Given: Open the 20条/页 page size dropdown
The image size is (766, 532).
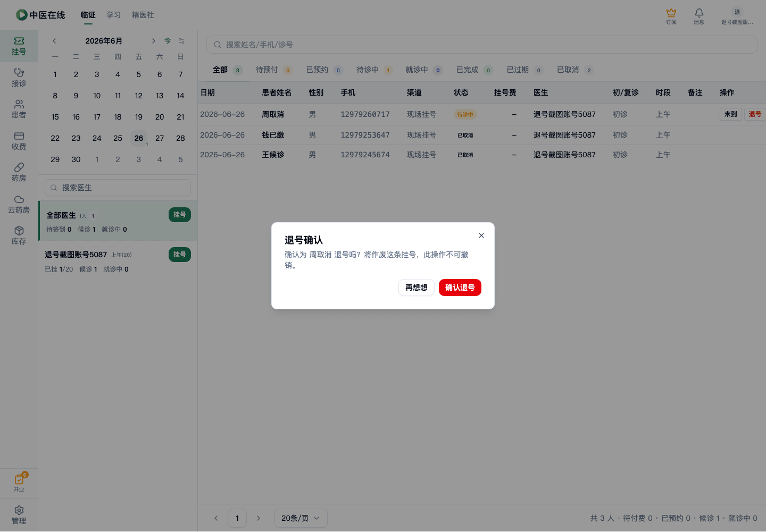Looking at the screenshot, I should coord(301,518).
